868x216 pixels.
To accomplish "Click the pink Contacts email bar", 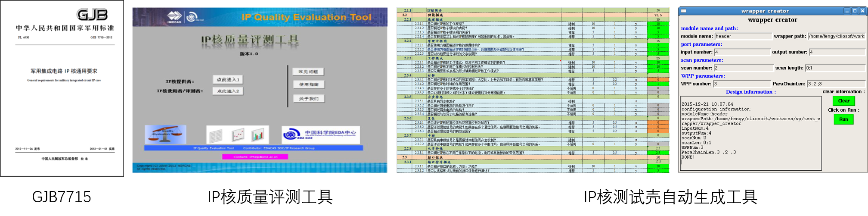I will pos(255,157).
